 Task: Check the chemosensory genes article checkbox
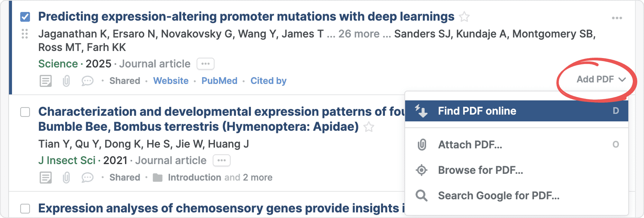click(x=25, y=209)
